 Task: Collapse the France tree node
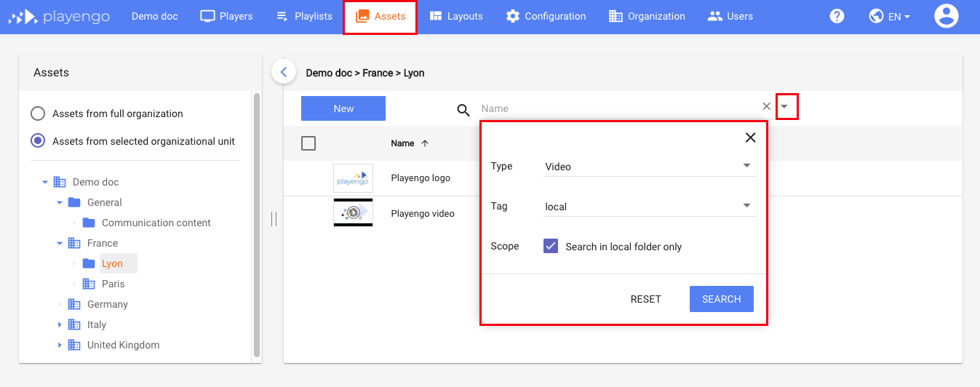tap(60, 243)
